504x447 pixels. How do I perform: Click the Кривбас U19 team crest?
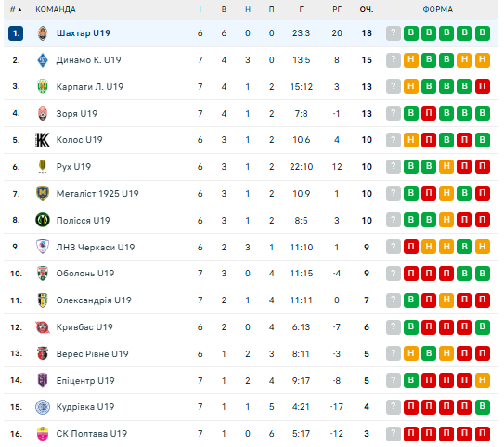point(43,327)
